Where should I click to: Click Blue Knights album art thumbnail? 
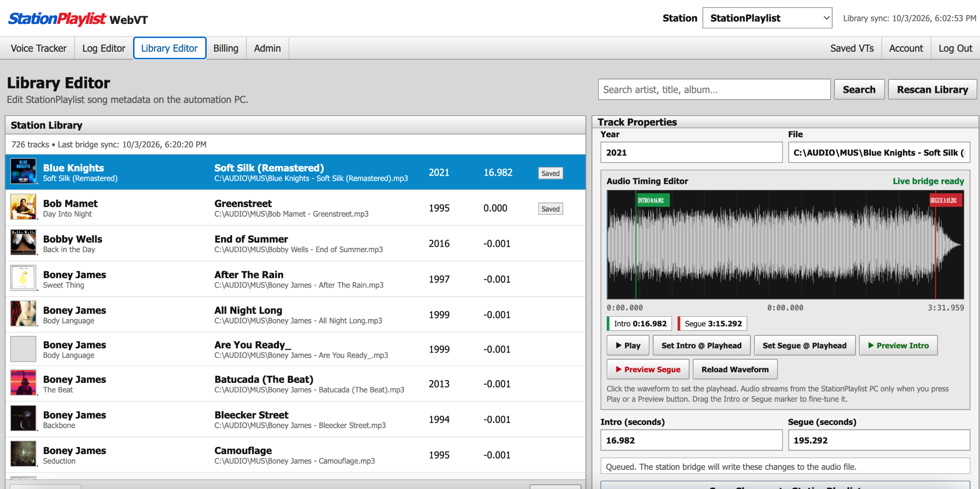pyautogui.click(x=23, y=172)
